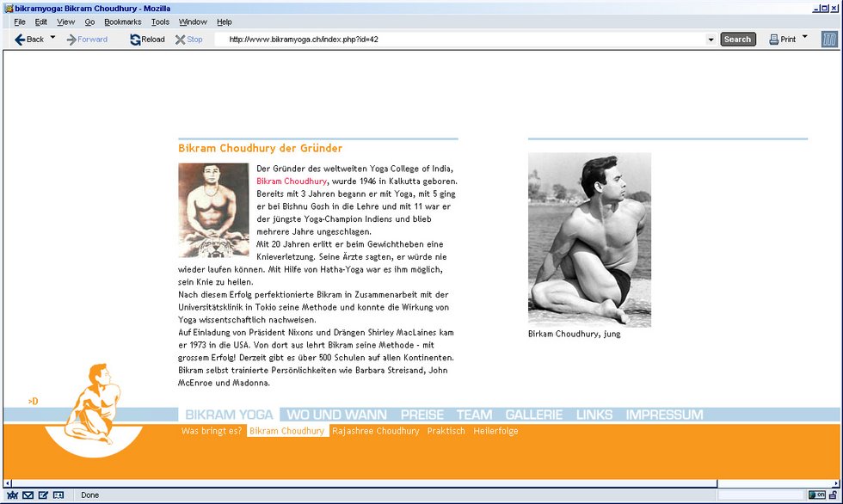This screenshot has height=504, width=843.
Task: Open the PREISE navigation item
Action: tap(422, 415)
